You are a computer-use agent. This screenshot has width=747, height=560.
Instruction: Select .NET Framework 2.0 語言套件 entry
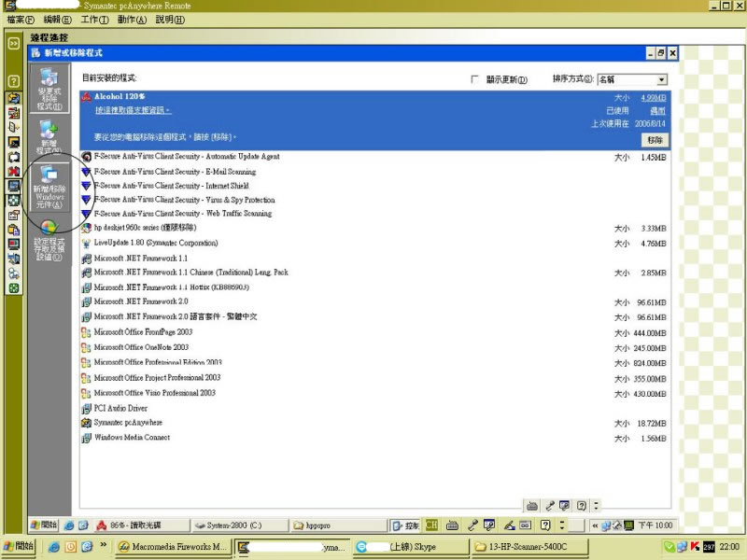click(176, 316)
